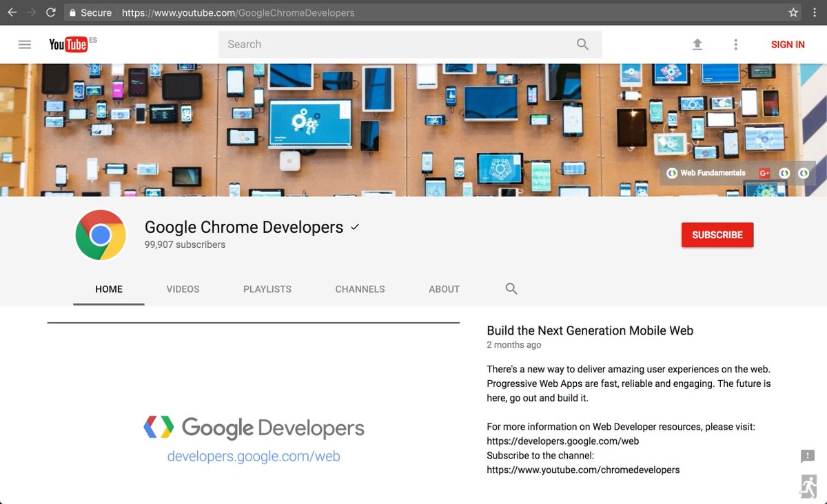The width and height of the screenshot is (827, 504).
Task: Go to the CHANNELS tab
Action: (360, 289)
